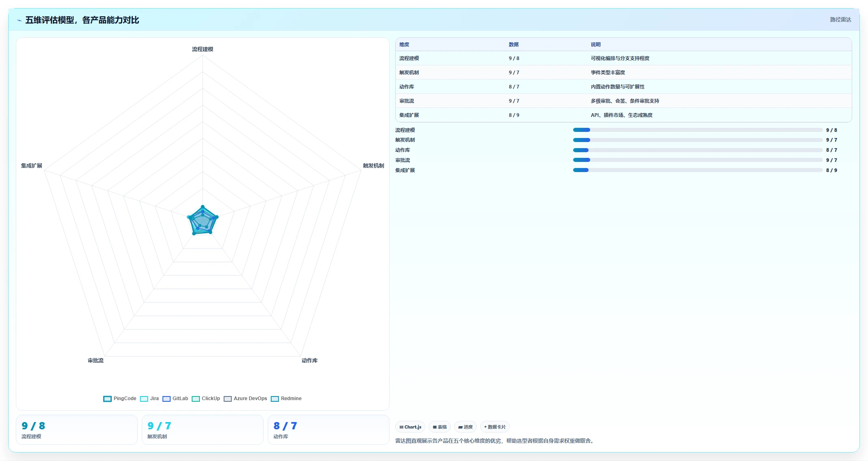Click the 集成扩展 radar axis label
The width and height of the screenshot is (868, 461).
pyautogui.click(x=32, y=166)
